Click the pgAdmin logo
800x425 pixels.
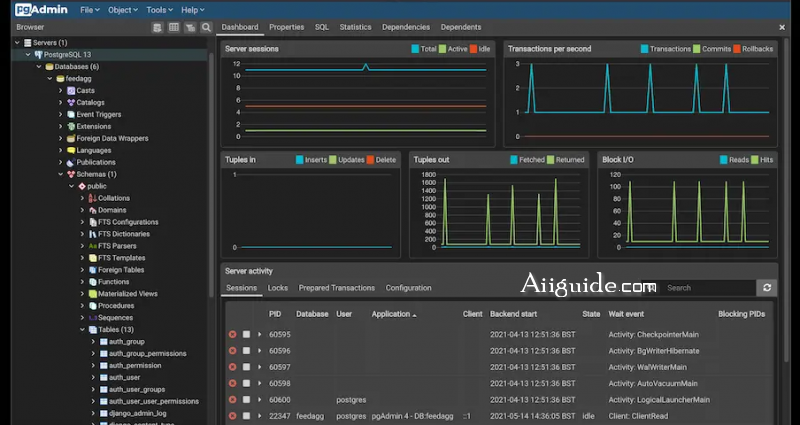click(x=41, y=10)
